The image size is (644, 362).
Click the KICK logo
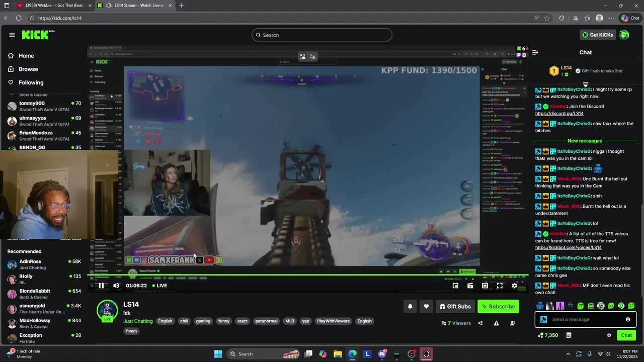(38, 35)
